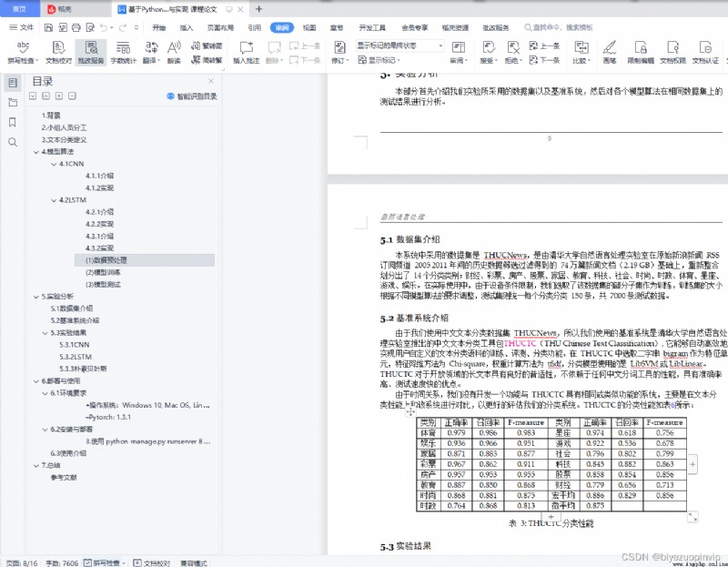
Task: Collapse the 4.模型算法 outline node
Action: coord(36,152)
